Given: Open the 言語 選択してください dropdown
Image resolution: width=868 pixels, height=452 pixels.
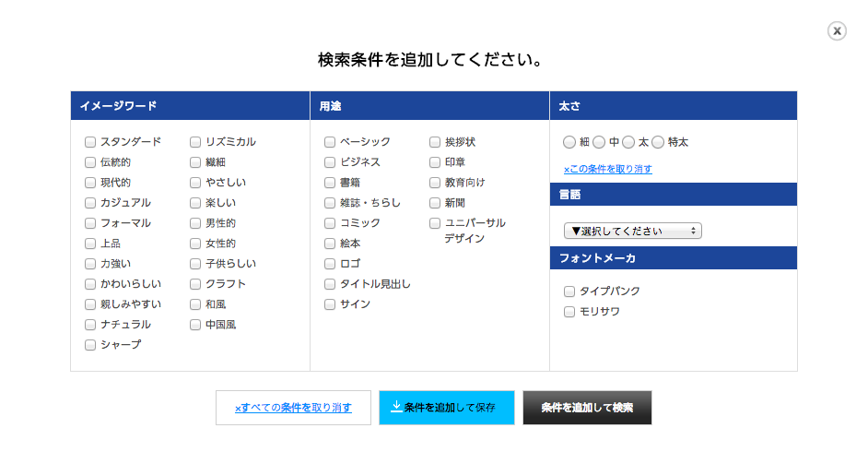Looking at the screenshot, I should [633, 231].
